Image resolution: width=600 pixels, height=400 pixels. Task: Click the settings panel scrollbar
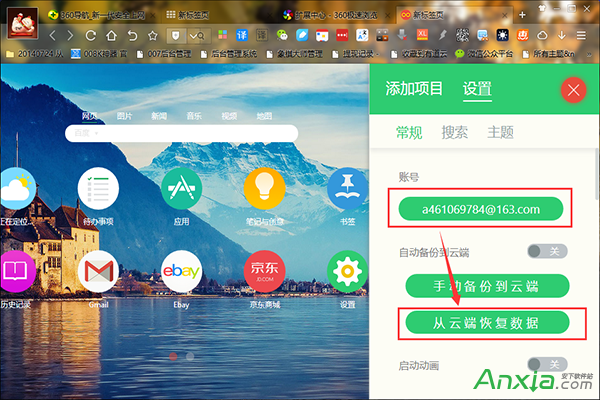pyautogui.click(x=597, y=174)
